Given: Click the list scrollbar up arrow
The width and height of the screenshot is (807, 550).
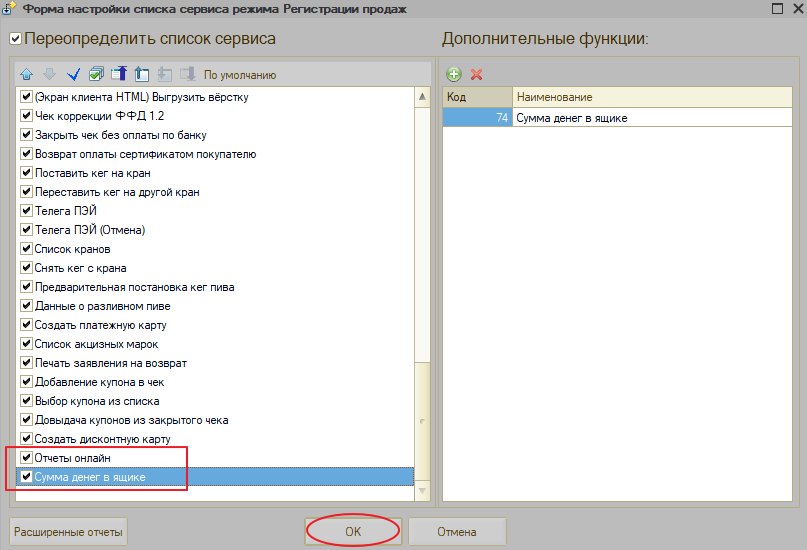Looking at the screenshot, I should click(x=422, y=97).
